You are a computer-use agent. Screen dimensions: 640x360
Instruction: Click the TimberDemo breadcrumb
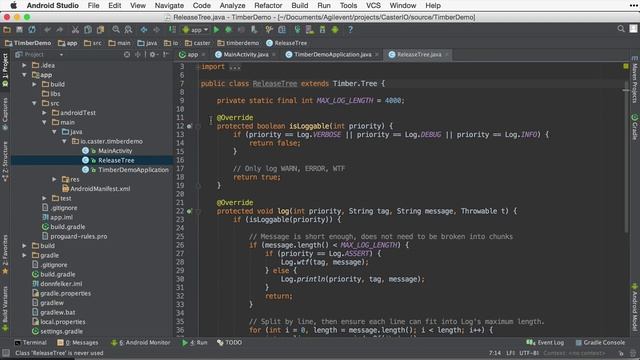tap(28, 43)
